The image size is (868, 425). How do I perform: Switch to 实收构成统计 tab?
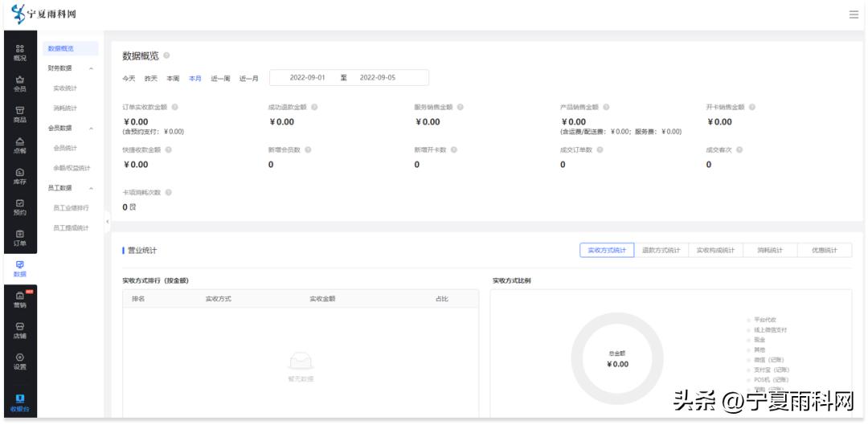pos(715,250)
